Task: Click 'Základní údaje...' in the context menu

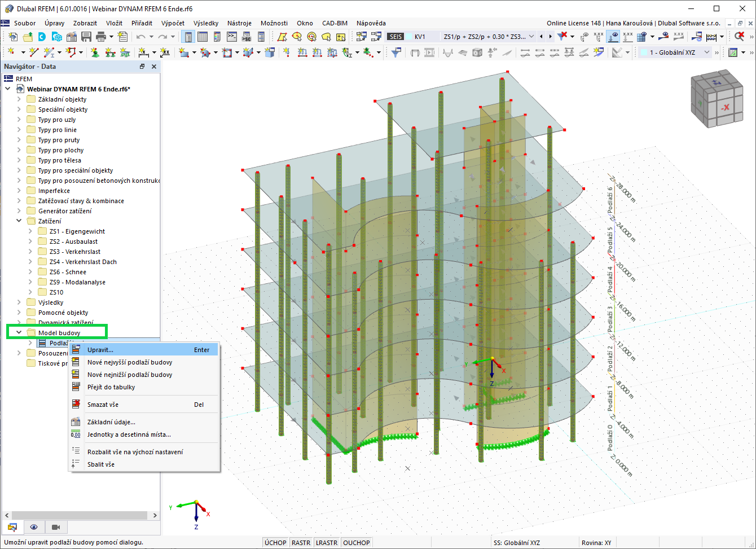Action: pos(144,422)
